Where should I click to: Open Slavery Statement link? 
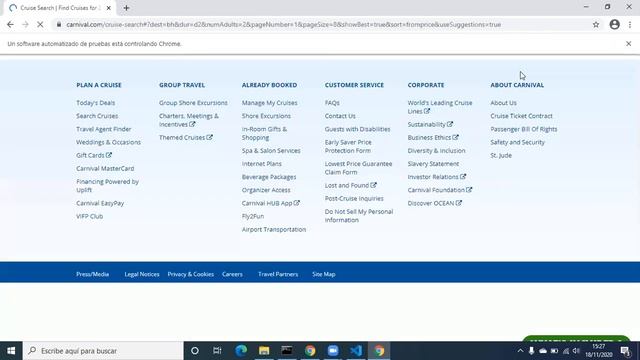click(x=433, y=164)
